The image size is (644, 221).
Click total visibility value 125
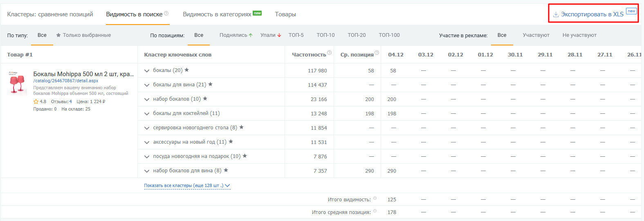(392, 200)
